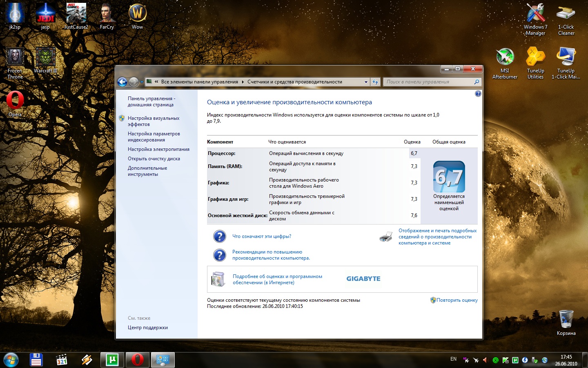588x368 pixels.
Task: Select TuneUp Utilities desktop icon
Action: (x=535, y=63)
